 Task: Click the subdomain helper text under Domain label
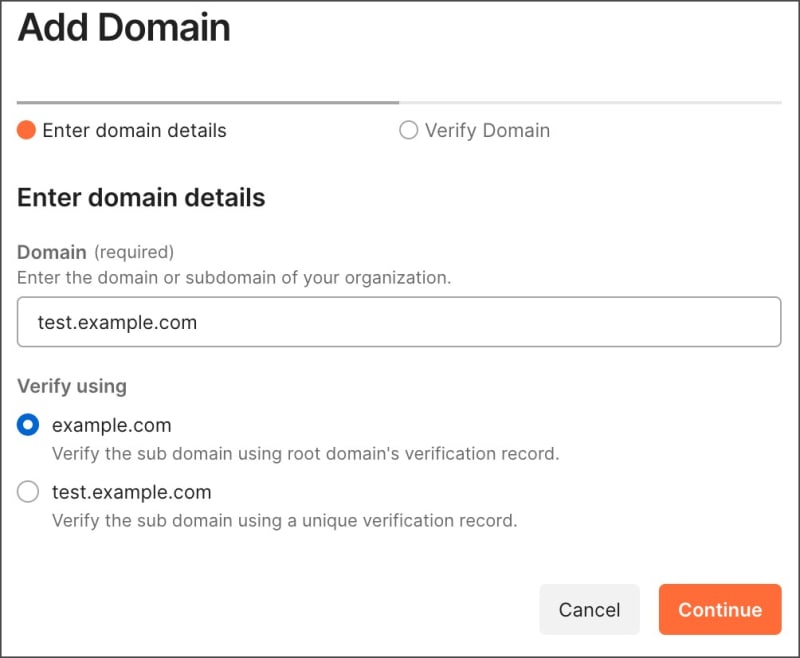[x=234, y=278]
